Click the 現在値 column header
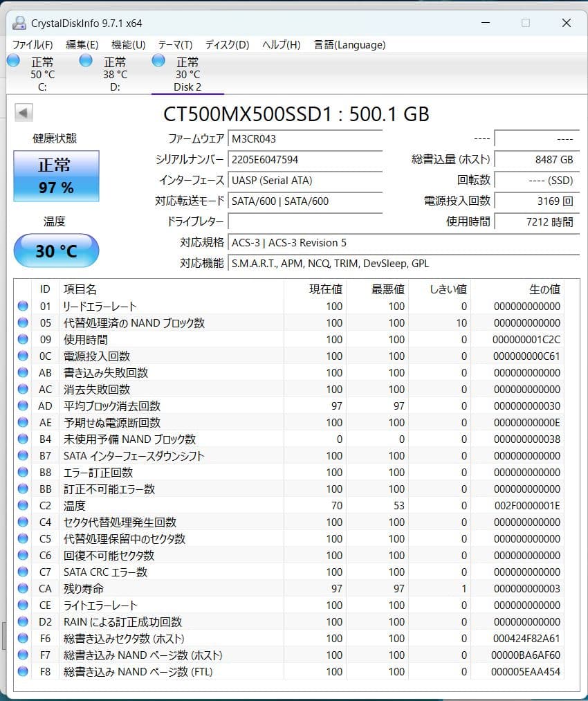 coord(315,289)
